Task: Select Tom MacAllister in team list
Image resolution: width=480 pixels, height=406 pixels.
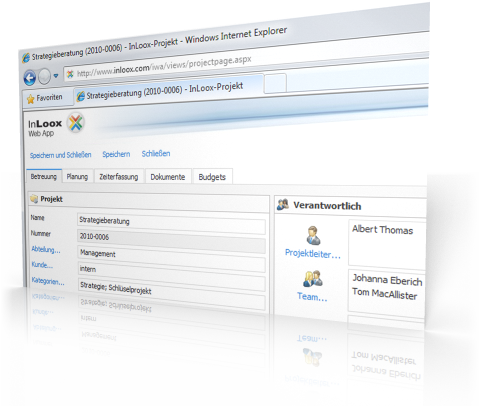Action: pos(385,294)
